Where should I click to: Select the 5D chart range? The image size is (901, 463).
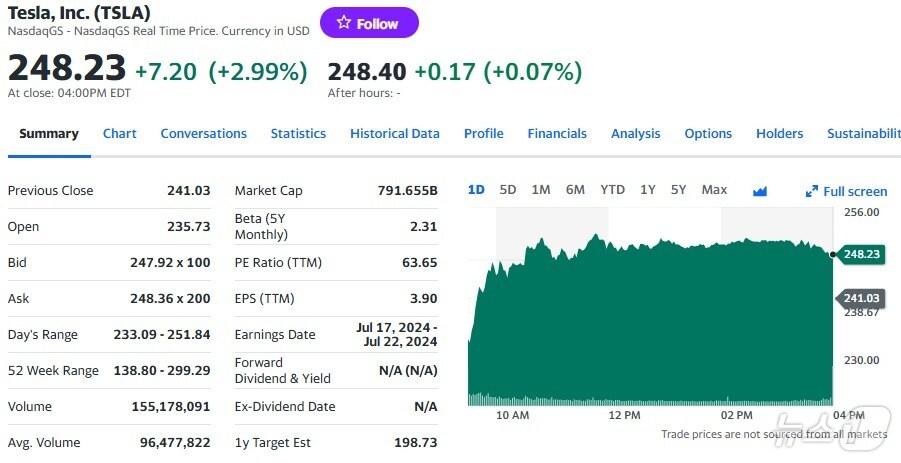(x=507, y=190)
